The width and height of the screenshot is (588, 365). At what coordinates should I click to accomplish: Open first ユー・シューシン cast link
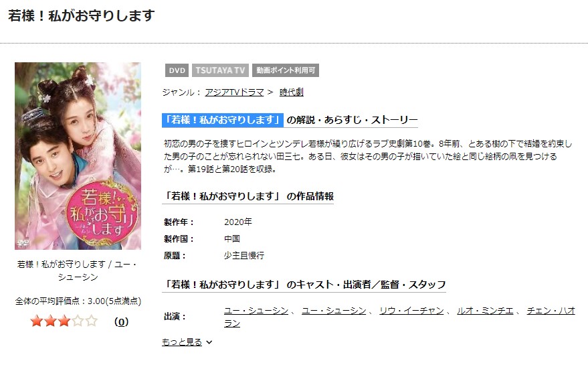pos(256,311)
